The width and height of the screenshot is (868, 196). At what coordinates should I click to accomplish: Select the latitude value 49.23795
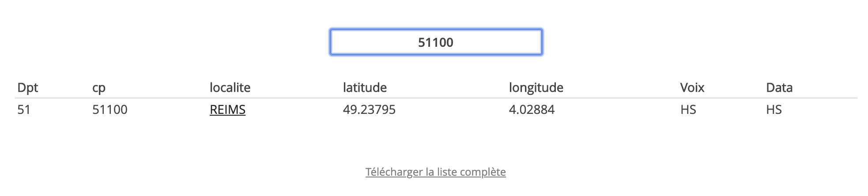[x=369, y=109]
